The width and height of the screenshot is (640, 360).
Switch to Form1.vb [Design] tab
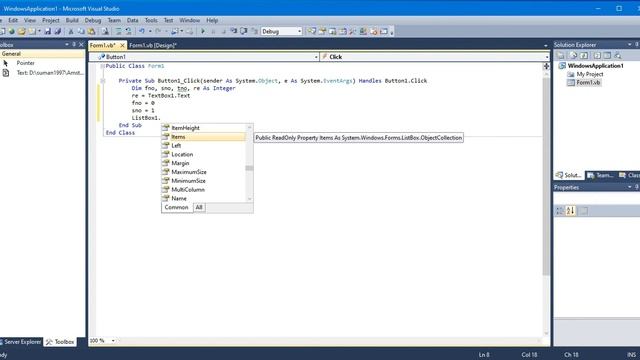pos(153,45)
